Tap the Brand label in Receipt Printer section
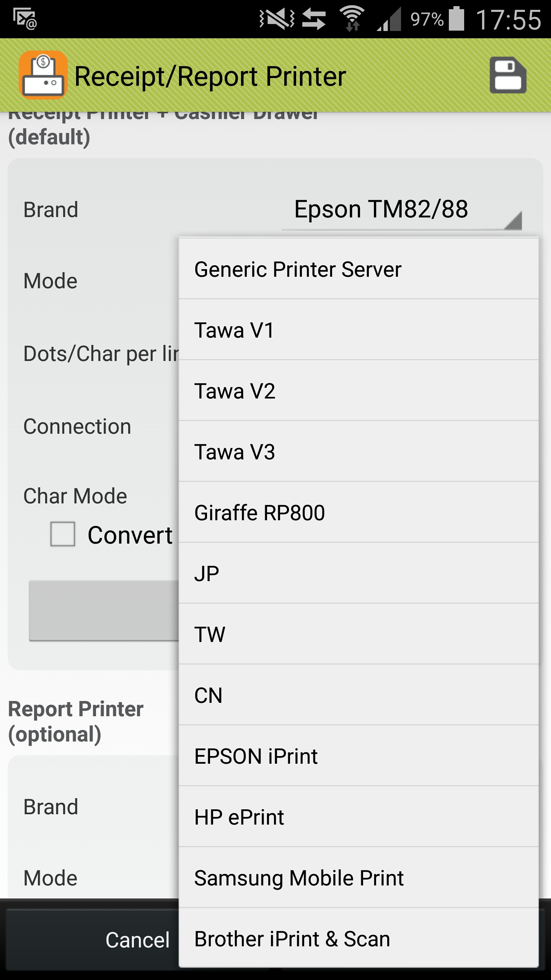The height and width of the screenshot is (980, 551). (x=51, y=210)
